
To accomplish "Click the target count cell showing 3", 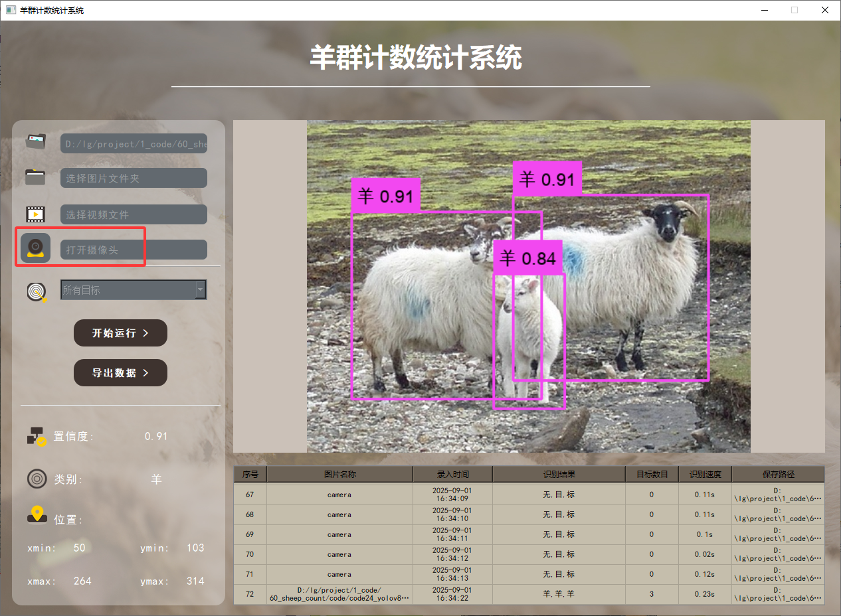I will click(652, 594).
